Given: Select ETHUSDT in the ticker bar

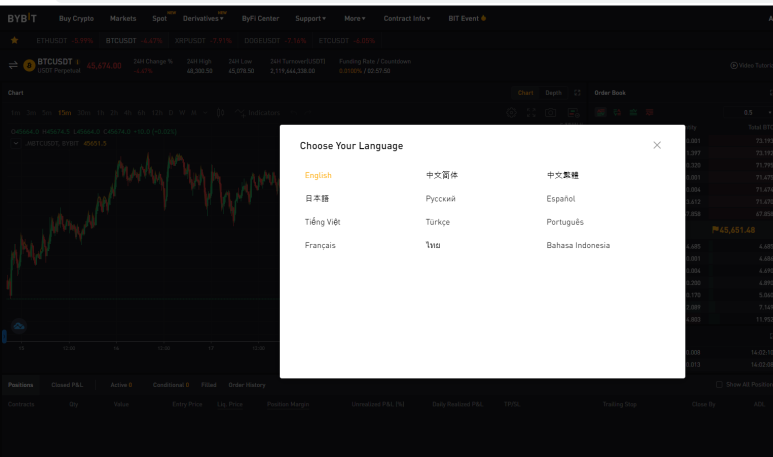Looking at the screenshot, I should point(65,40).
